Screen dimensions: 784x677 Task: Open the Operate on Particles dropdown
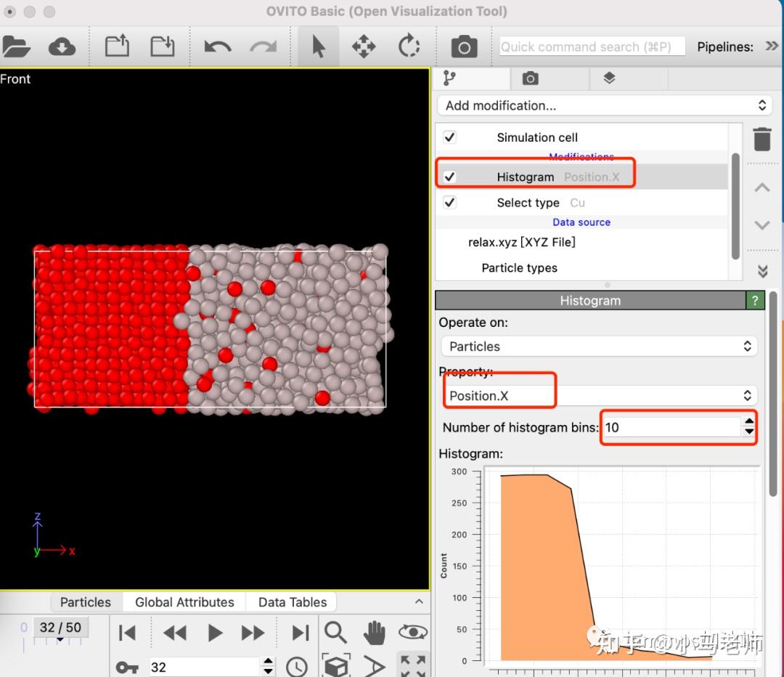click(x=599, y=346)
